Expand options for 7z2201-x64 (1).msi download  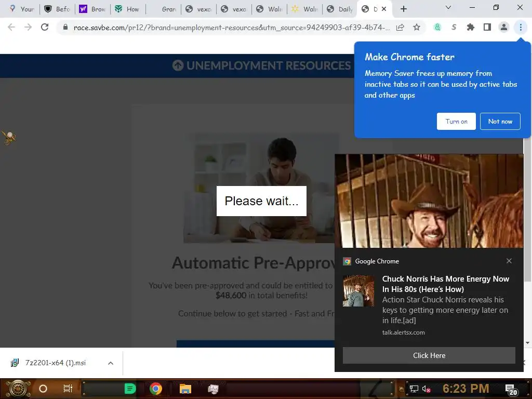pos(110,363)
